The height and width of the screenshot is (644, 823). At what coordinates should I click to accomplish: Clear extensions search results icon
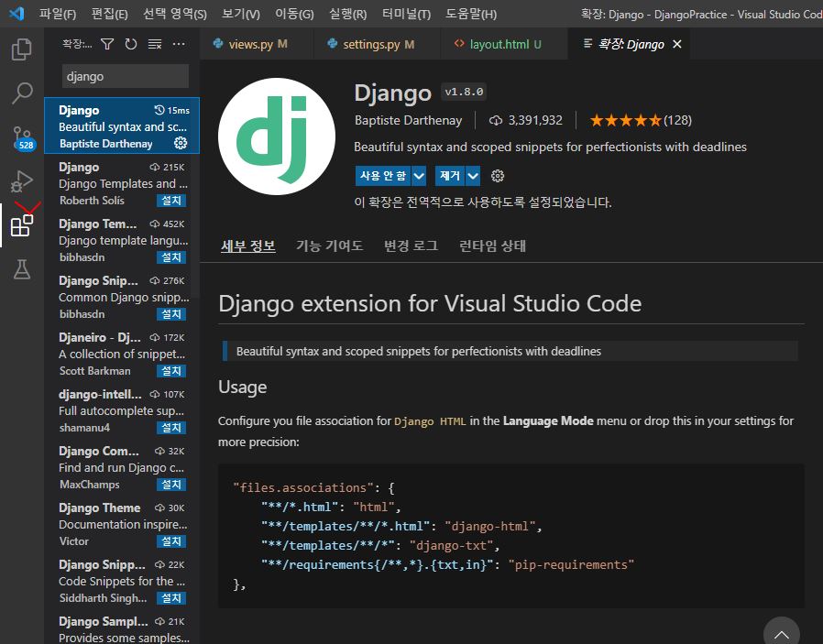point(155,44)
